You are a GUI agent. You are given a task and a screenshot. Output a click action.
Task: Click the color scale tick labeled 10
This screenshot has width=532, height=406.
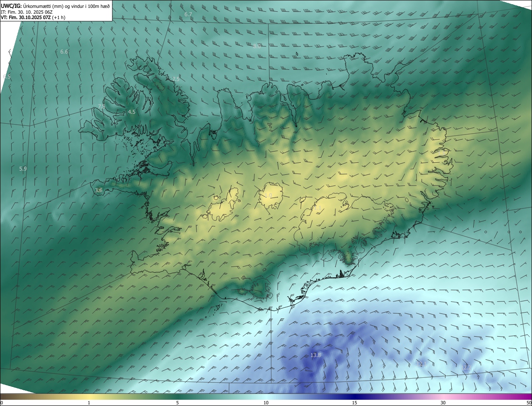pyautogui.click(x=266, y=403)
